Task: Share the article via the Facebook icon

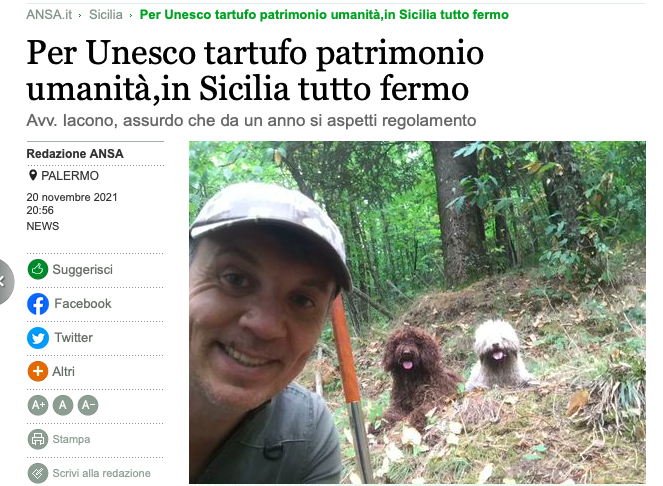Action: point(38,304)
